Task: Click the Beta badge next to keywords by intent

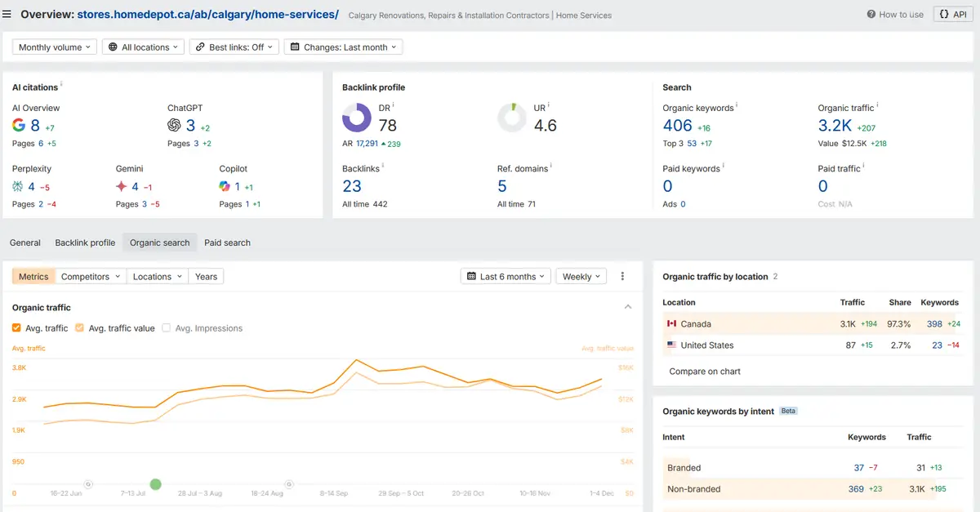Action: [x=788, y=412]
